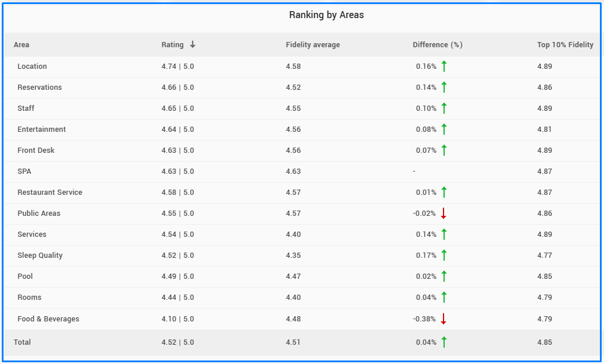This screenshot has height=364, width=604.
Task: Select the Entertainment area name
Action: 41,129
